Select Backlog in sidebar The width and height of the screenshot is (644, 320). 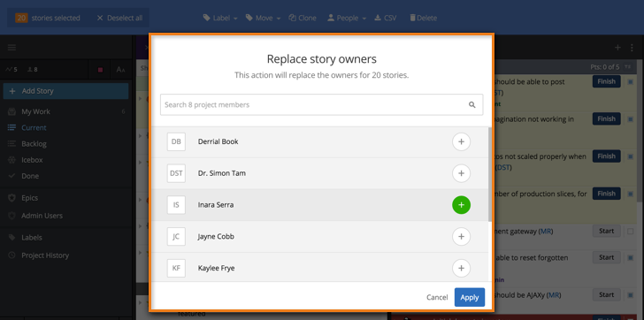[34, 143]
